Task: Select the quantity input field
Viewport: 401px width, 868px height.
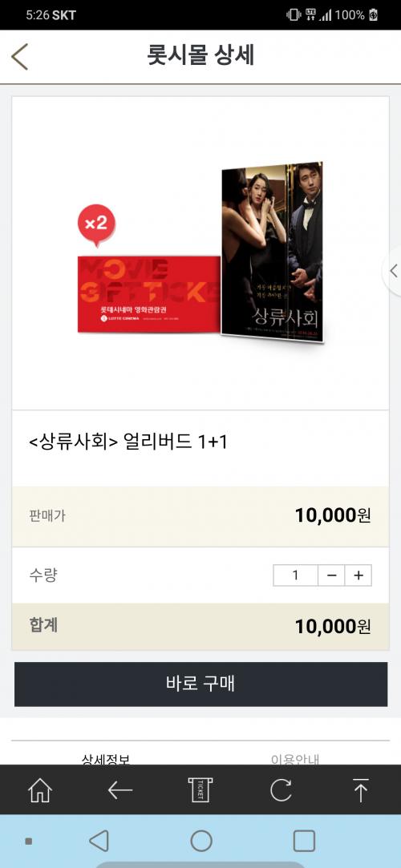Action: (295, 575)
